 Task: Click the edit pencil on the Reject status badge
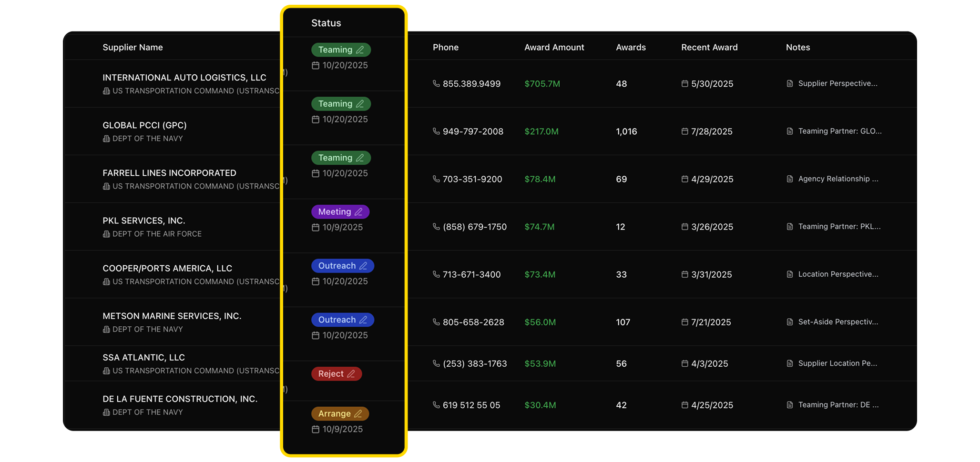[351, 374]
